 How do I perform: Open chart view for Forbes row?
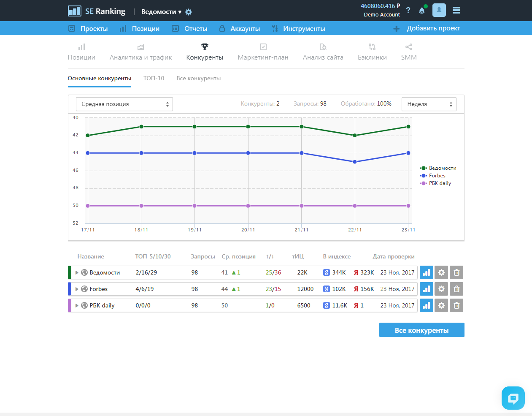coord(426,289)
